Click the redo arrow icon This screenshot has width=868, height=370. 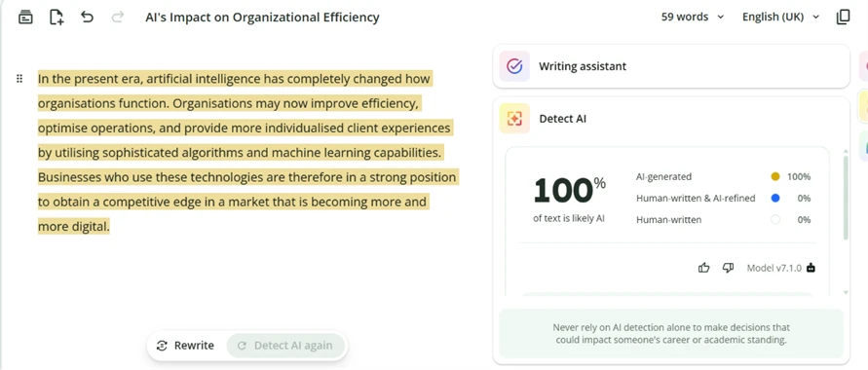[117, 17]
